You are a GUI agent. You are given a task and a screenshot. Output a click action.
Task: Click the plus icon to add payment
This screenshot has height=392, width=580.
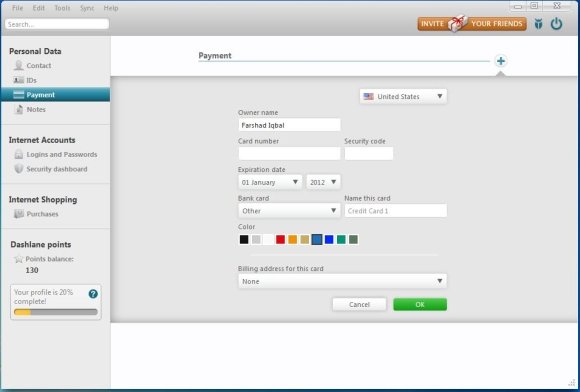tap(500, 61)
